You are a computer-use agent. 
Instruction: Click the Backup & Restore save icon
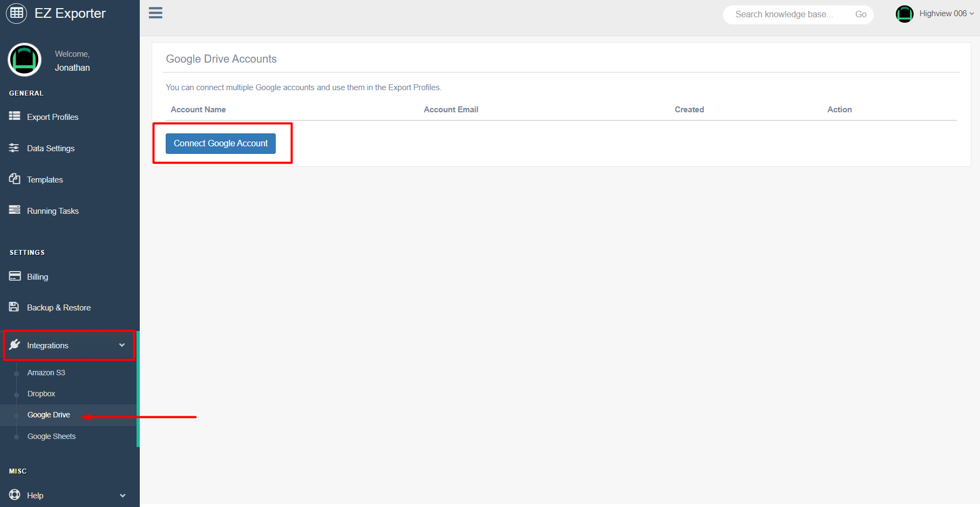coord(15,307)
